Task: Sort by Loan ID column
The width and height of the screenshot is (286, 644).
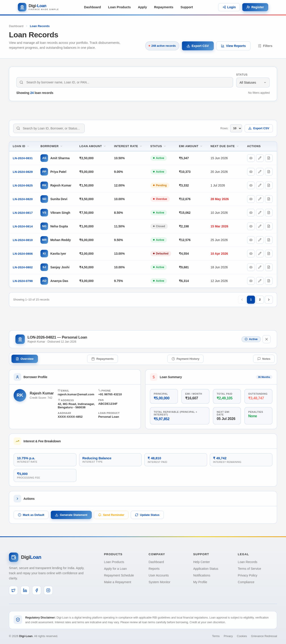Action: pos(21,146)
